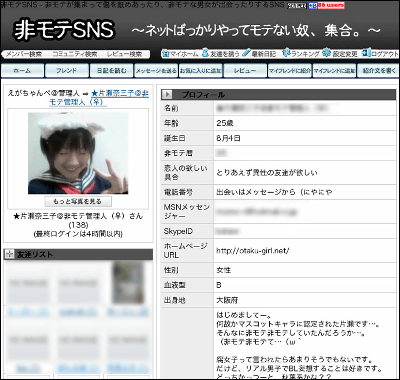This screenshot has width=400, height=380.
Task: Click the 電話番号 label cell
Action: point(187,192)
